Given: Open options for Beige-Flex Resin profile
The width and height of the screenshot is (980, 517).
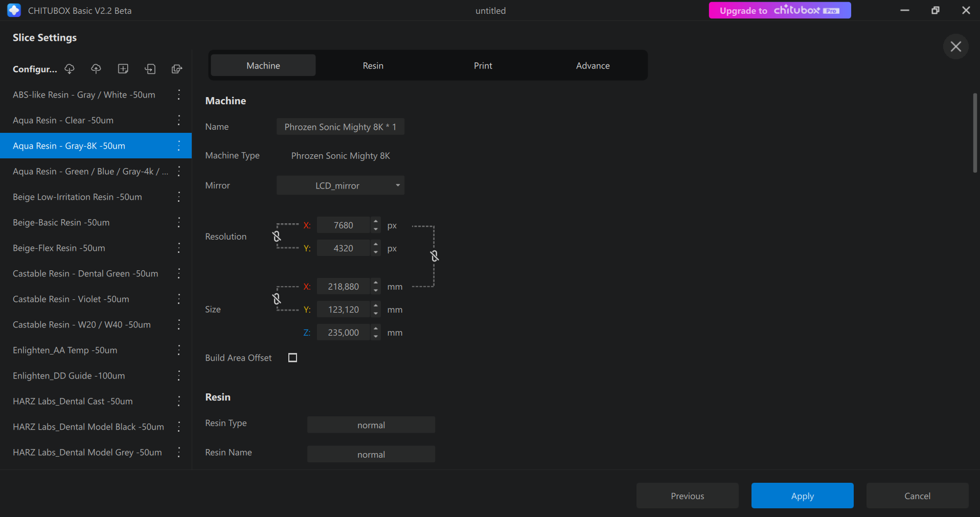Looking at the screenshot, I should [x=179, y=248].
